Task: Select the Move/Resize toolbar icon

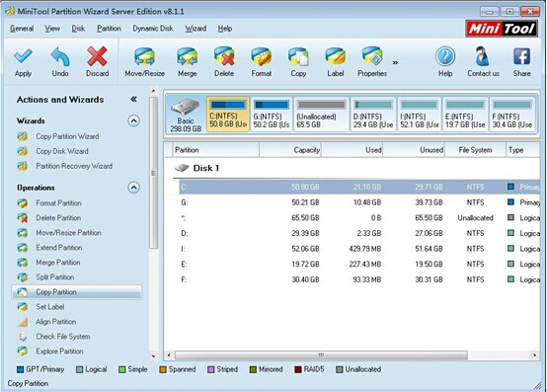Action: point(144,57)
